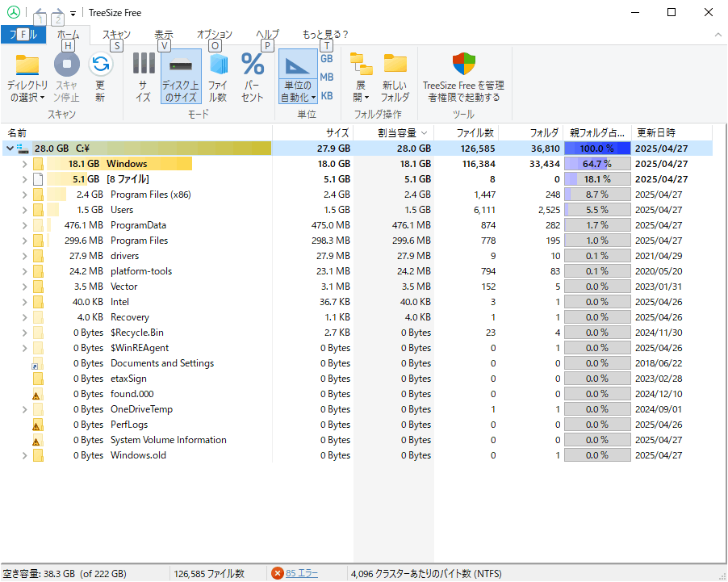Open the Expand folder tree dropdown

tap(361, 91)
